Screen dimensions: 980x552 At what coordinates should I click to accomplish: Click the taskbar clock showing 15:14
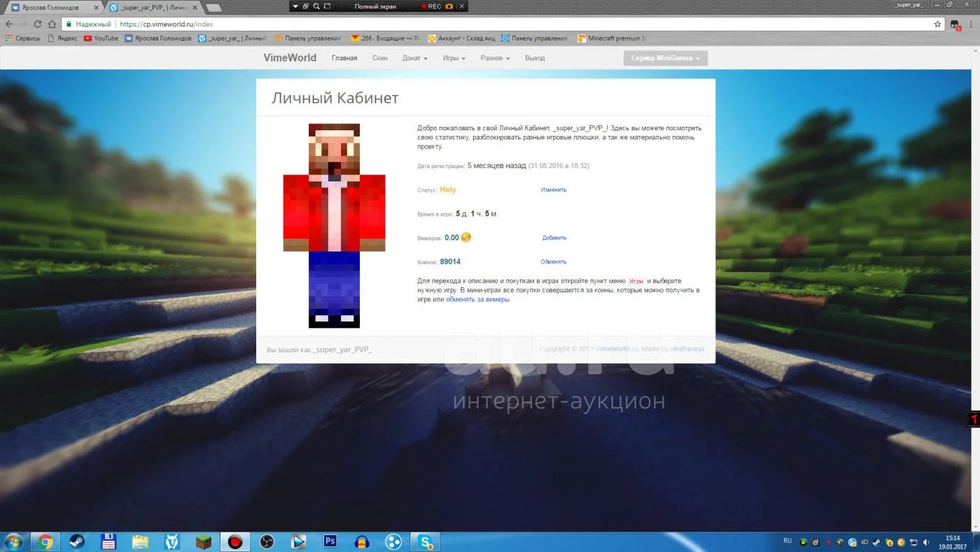[953, 541]
